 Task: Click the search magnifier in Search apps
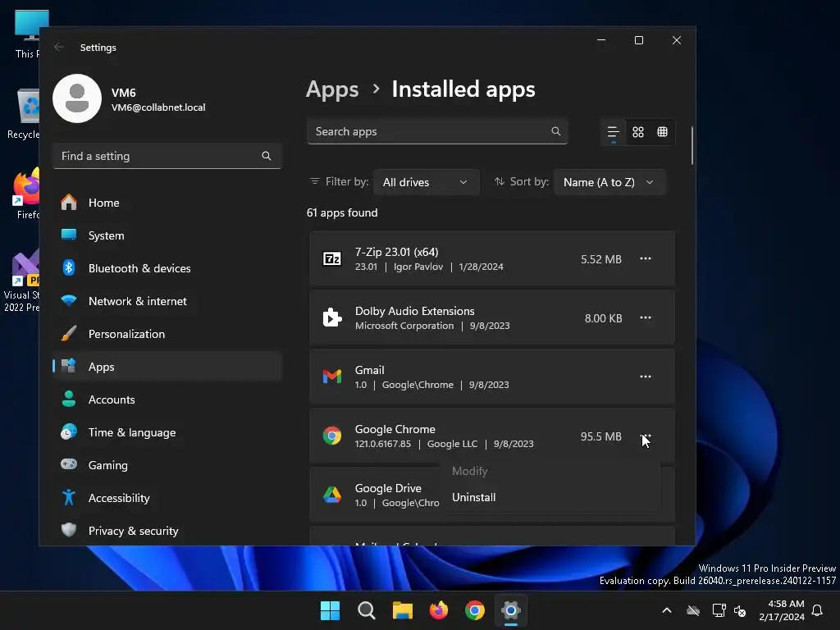(555, 131)
